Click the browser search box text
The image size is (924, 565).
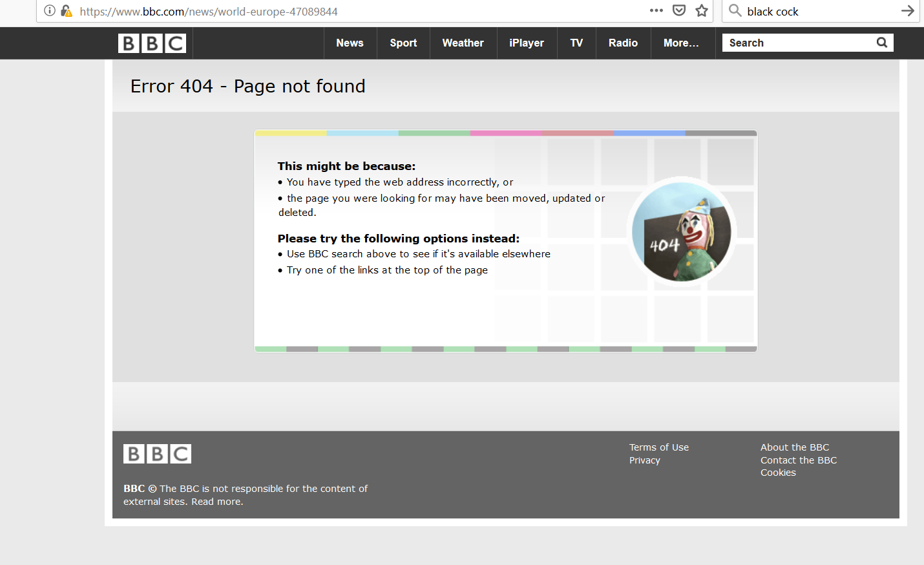click(x=773, y=12)
